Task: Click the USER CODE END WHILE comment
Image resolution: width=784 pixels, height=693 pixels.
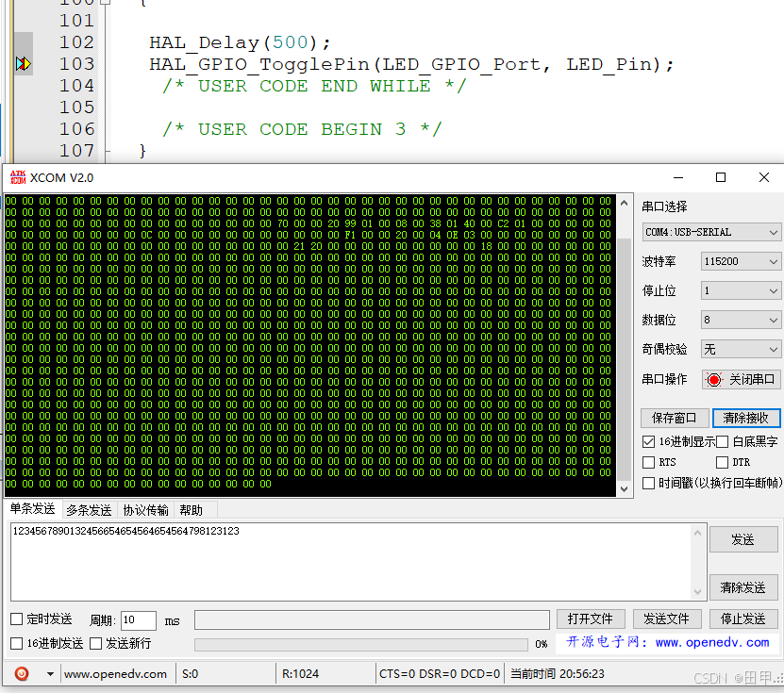Action: coord(314,86)
